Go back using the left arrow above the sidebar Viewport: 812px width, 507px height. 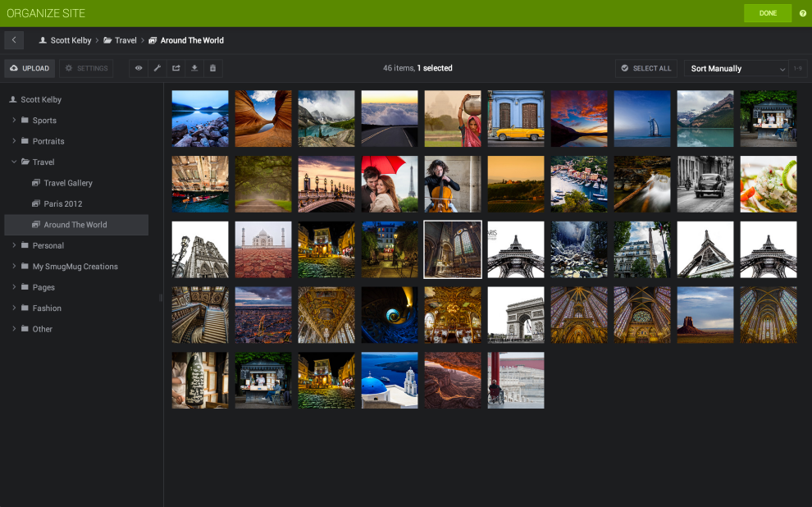pos(13,39)
